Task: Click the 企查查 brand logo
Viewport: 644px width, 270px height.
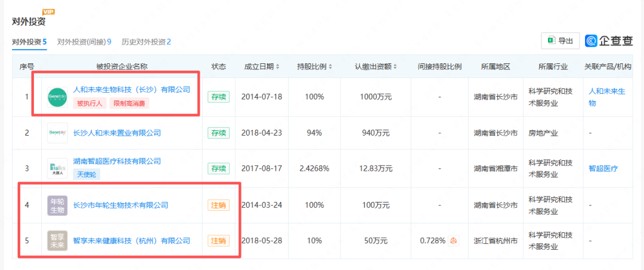Action: (609, 41)
